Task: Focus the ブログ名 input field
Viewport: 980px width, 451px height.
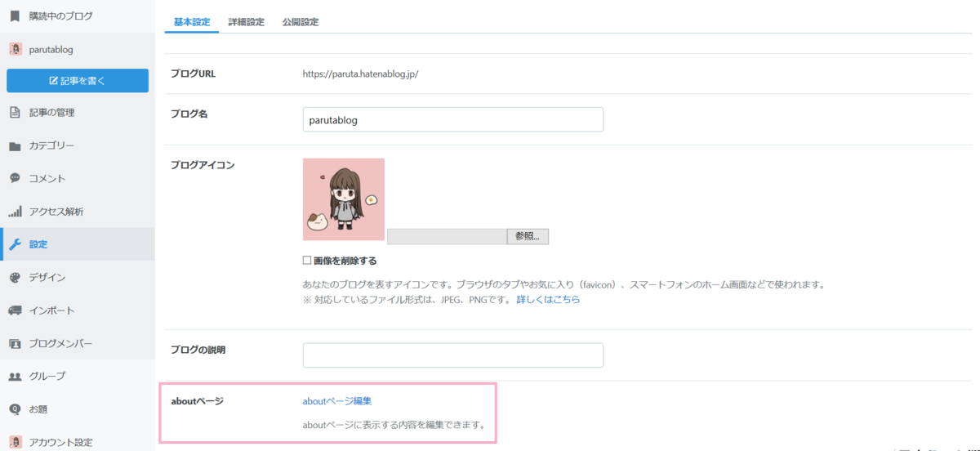Action: (453, 119)
